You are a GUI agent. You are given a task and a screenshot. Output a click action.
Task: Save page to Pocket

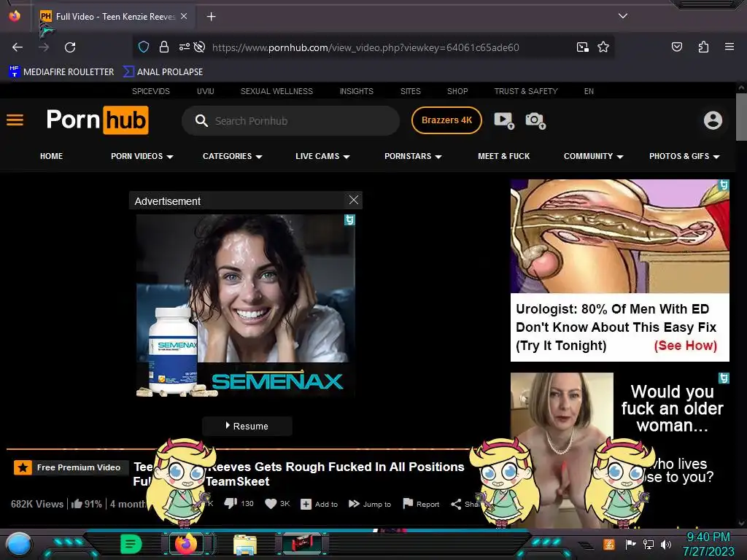pos(676,47)
